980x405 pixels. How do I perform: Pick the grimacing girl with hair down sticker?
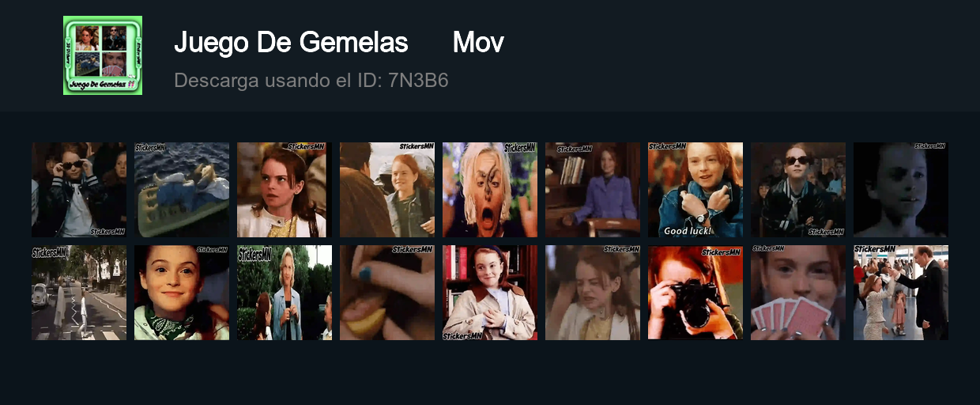(x=593, y=293)
